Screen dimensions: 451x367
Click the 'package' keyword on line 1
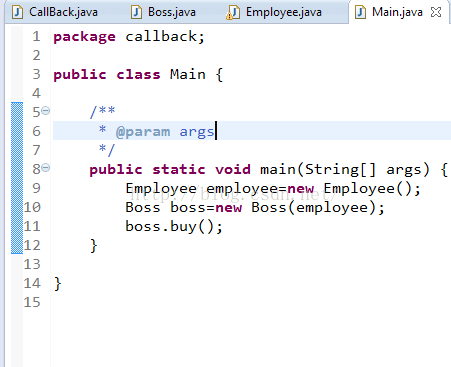coord(85,37)
